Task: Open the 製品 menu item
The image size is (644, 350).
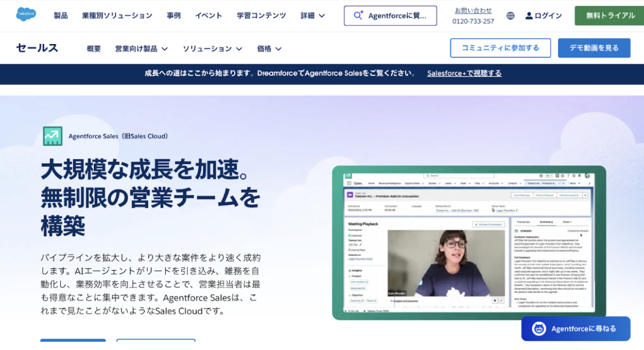Action: point(61,15)
